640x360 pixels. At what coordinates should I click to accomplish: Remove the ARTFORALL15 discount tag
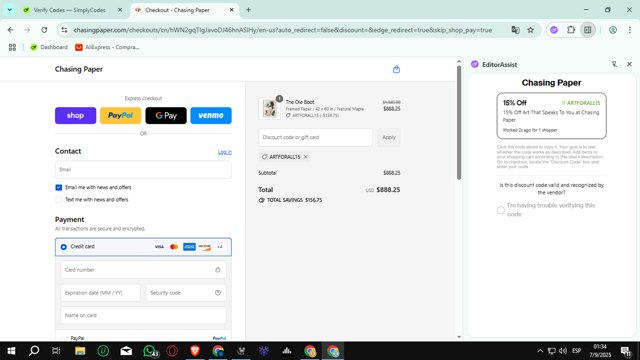coord(305,157)
